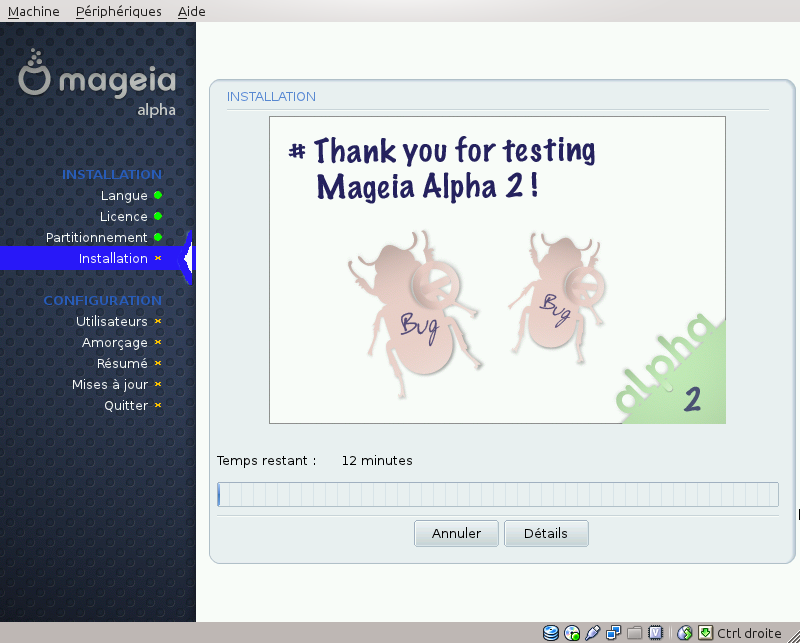Click the window resize grip corner
The image size is (800, 643).
click(794, 636)
